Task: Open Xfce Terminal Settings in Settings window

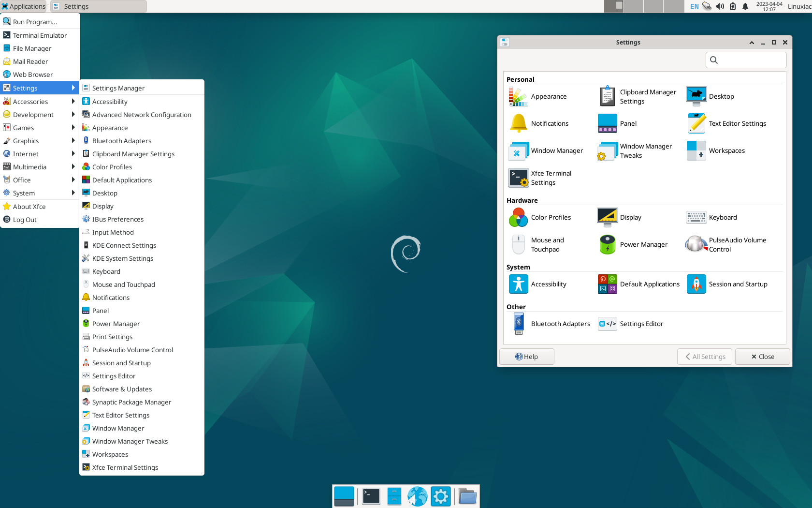Action: pos(540,178)
